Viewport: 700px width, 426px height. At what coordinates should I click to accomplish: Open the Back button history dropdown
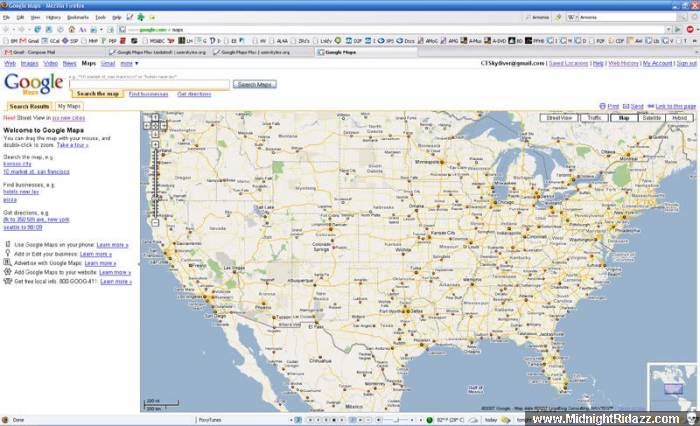click(13, 29)
